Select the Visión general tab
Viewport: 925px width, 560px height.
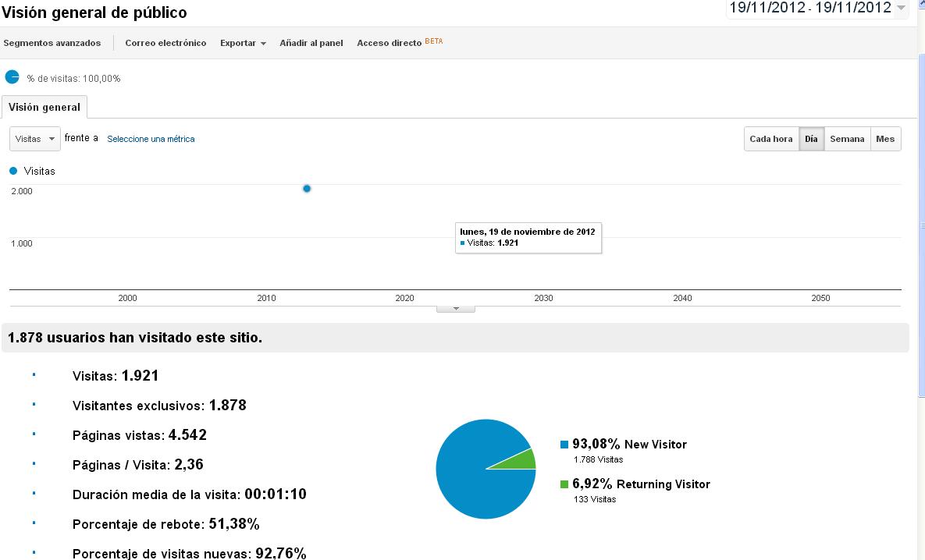pos(44,108)
